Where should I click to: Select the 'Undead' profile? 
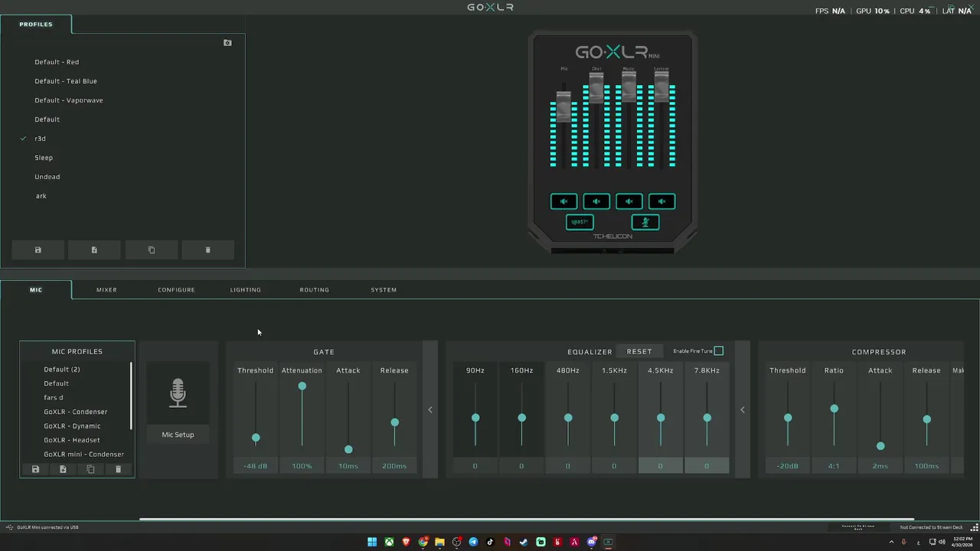point(47,177)
